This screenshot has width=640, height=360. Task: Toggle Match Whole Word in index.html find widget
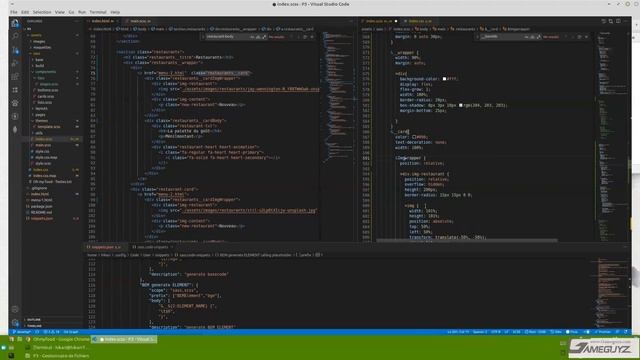click(258, 37)
